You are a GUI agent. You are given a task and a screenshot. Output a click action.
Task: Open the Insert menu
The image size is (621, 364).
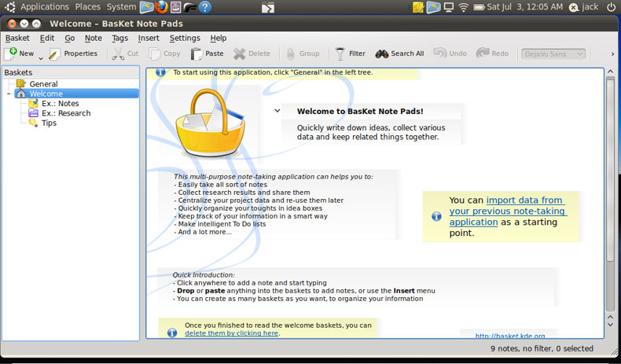point(149,38)
